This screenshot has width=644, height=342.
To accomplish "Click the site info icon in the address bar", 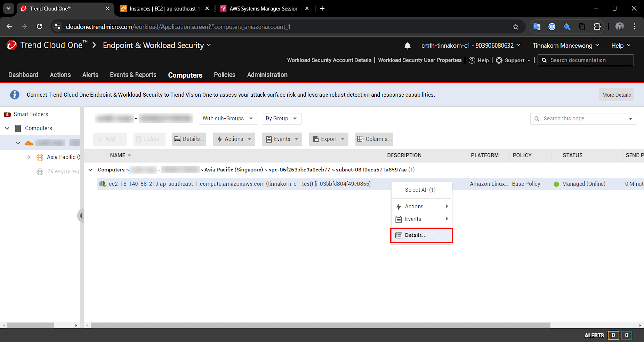I will tap(57, 27).
